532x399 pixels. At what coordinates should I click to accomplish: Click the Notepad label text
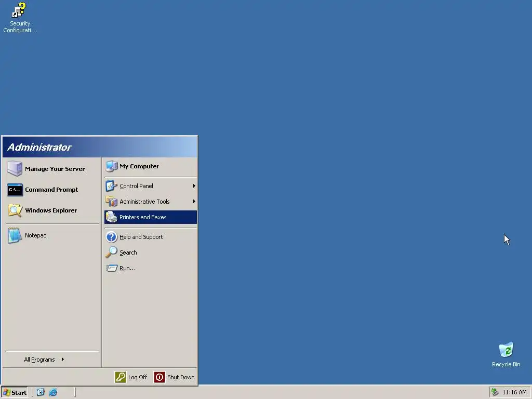tap(36, 235)
